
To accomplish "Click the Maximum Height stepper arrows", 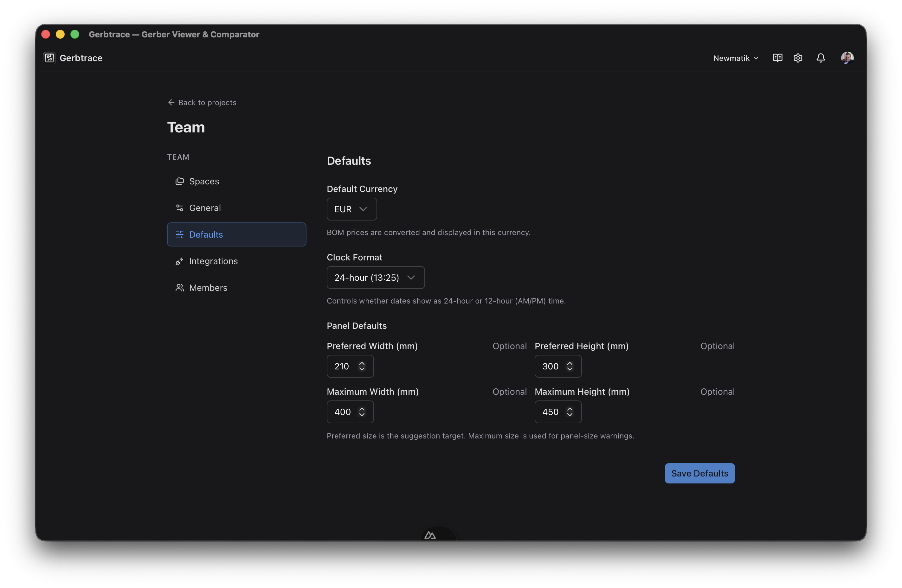I will tap(570, 412).
